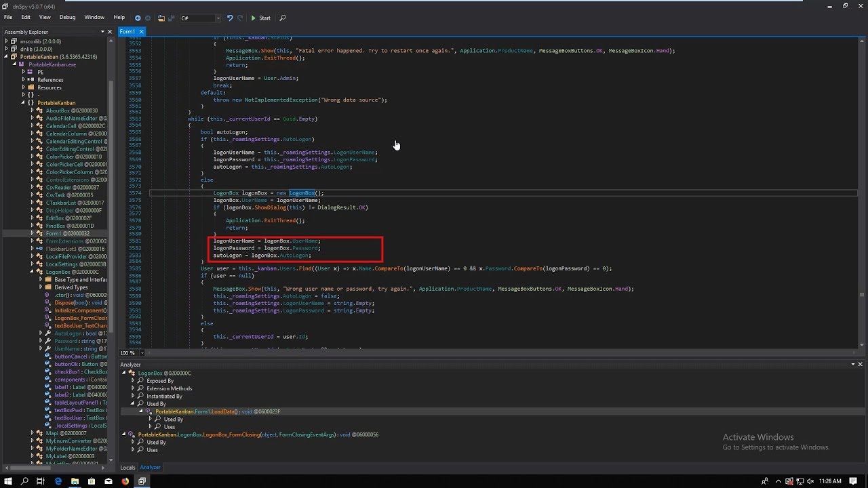Open Task View from the taskbar
The height and width of the screenshot is (488, 868).
tap(41, 481)
